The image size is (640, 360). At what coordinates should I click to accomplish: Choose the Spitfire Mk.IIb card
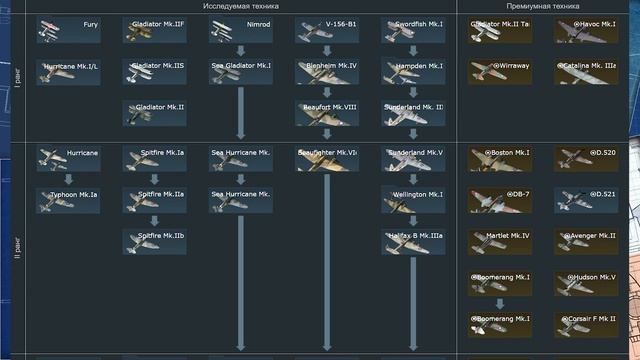pyautogui.click(x=155, y=242)
